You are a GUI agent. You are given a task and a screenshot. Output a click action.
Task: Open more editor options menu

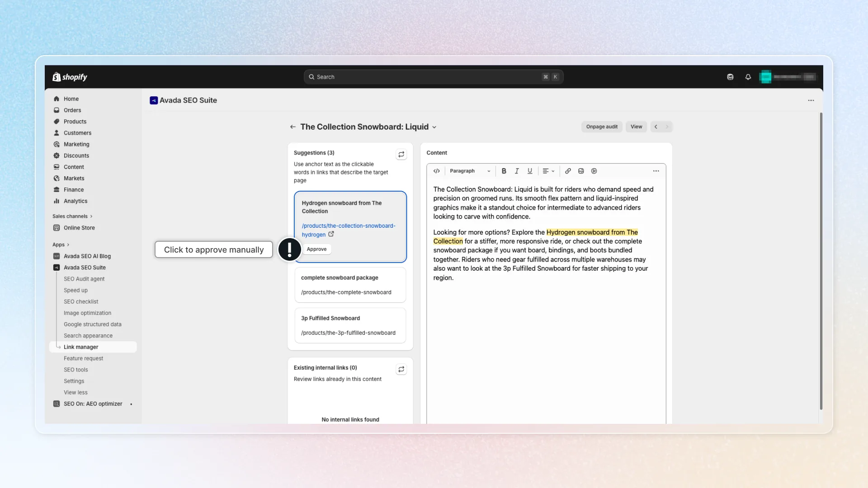(x=656, y=171)
